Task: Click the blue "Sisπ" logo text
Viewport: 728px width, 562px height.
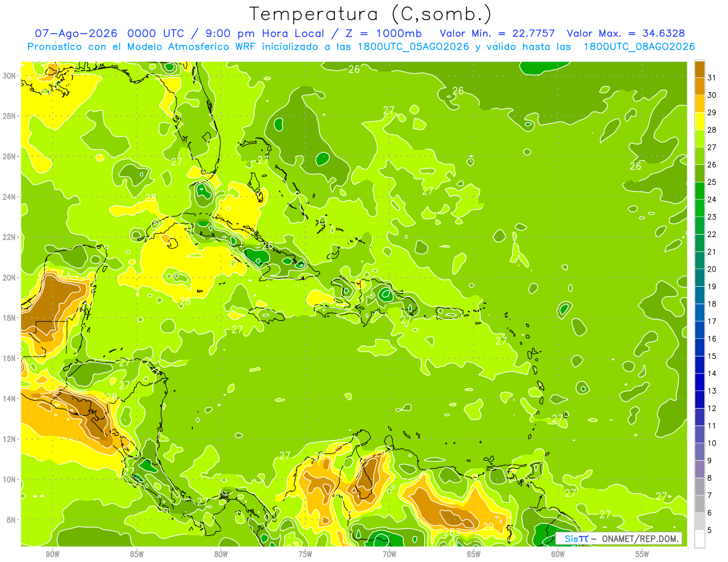Action: (576, 538)
